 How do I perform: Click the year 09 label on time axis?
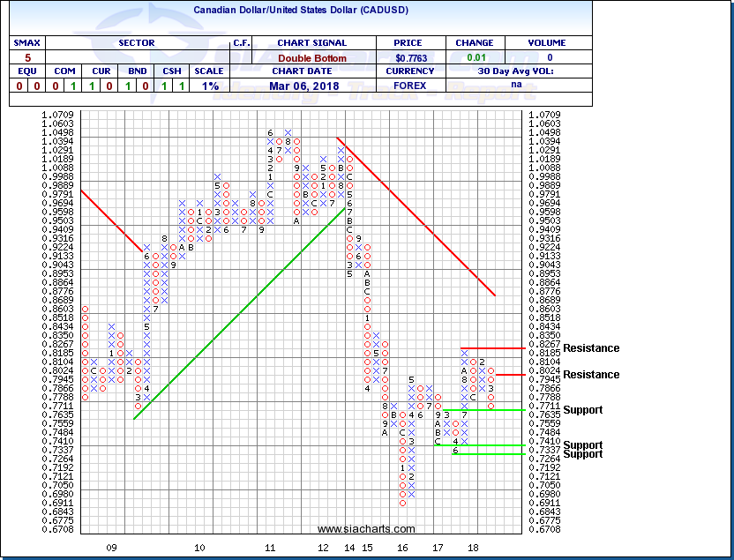111,548
